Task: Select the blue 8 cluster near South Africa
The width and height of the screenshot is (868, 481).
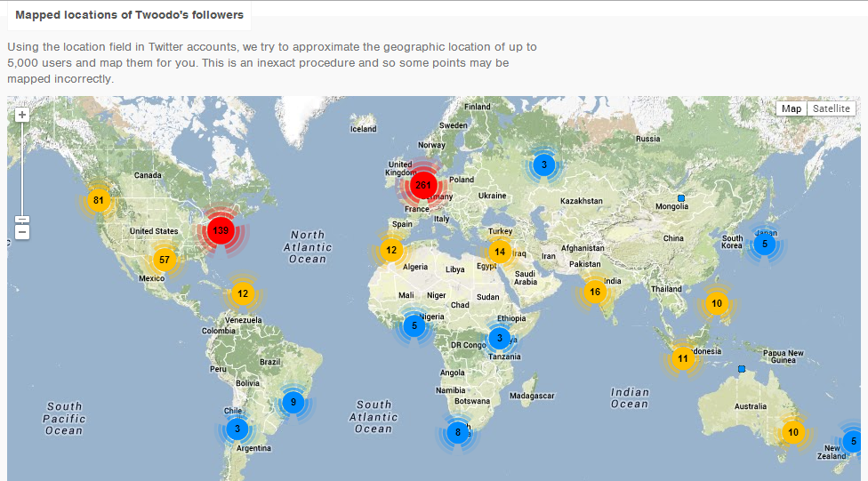Action: point(458,433)
